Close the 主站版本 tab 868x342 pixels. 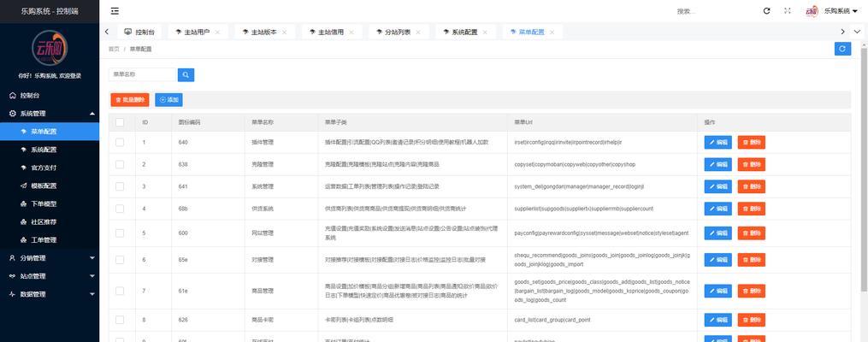[285, 32]
